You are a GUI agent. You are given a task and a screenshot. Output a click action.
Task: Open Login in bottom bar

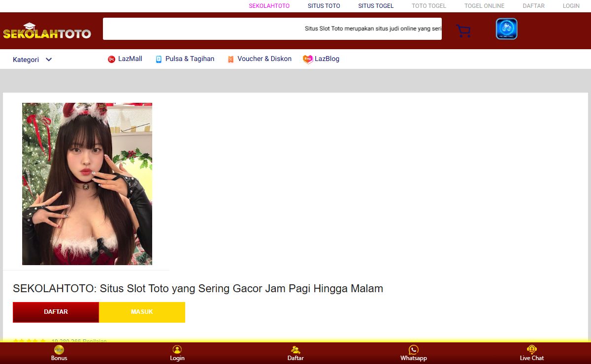pyautogui.click(x=177, y=353)
